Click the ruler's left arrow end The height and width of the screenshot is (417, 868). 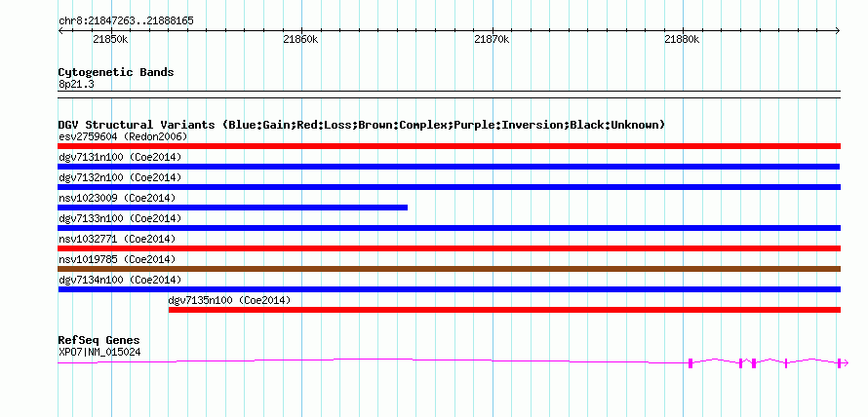coord(60,30)
